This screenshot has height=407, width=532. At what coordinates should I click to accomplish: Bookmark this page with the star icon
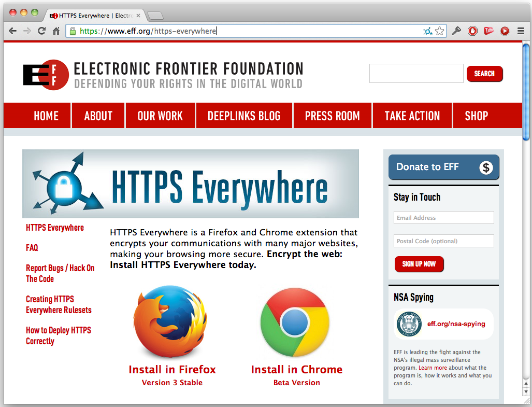click(x=440, y=31)
